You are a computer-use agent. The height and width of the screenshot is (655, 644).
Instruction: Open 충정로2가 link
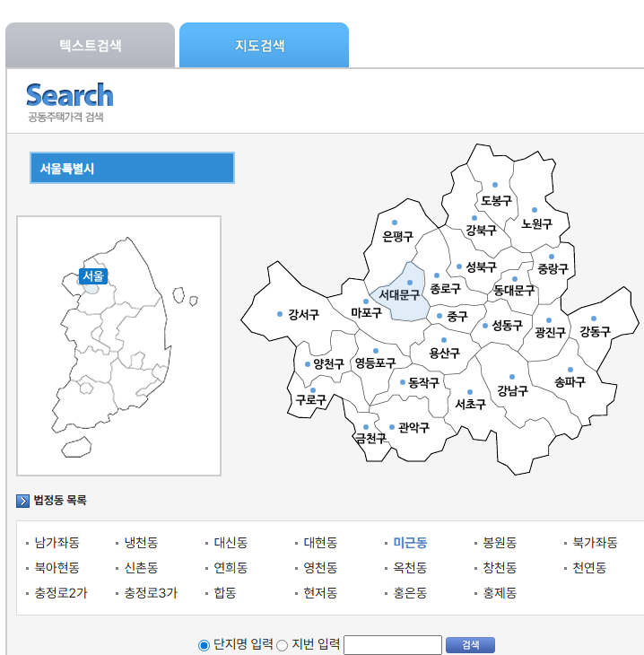[x=61, y=593]
